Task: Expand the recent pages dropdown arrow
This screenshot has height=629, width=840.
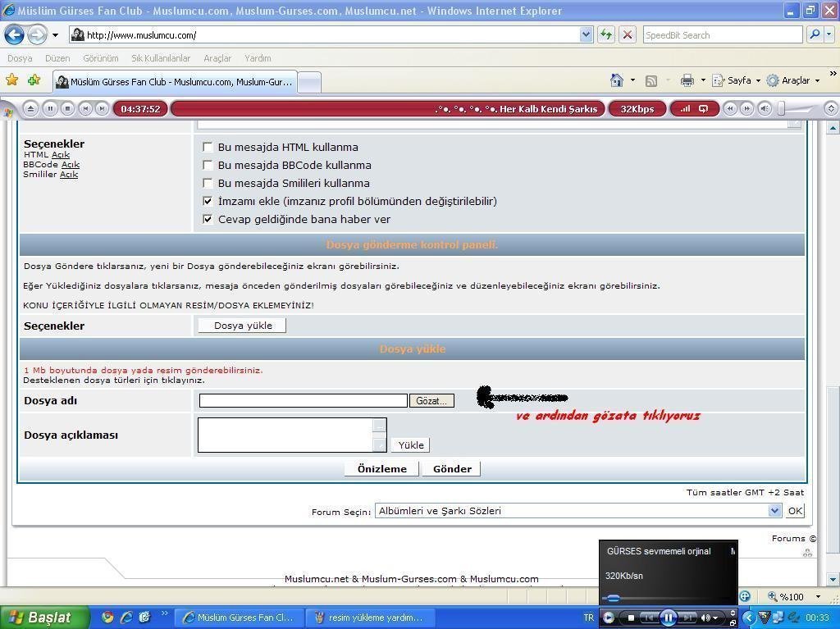Action: click(55, 35)
